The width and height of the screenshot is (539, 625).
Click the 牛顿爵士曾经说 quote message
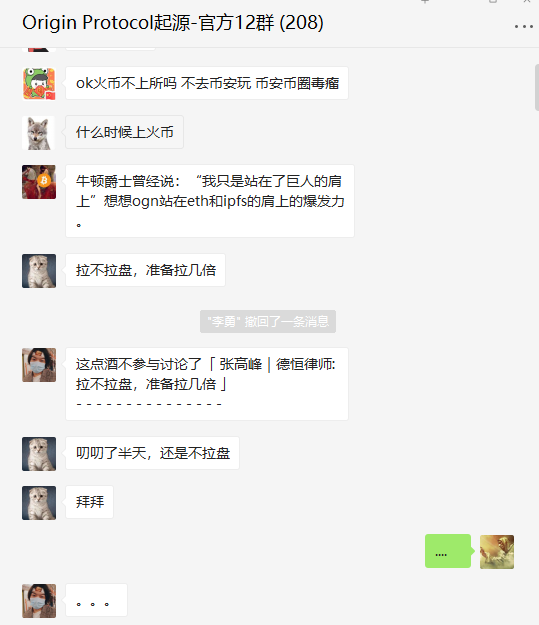[x=210, y=201]
